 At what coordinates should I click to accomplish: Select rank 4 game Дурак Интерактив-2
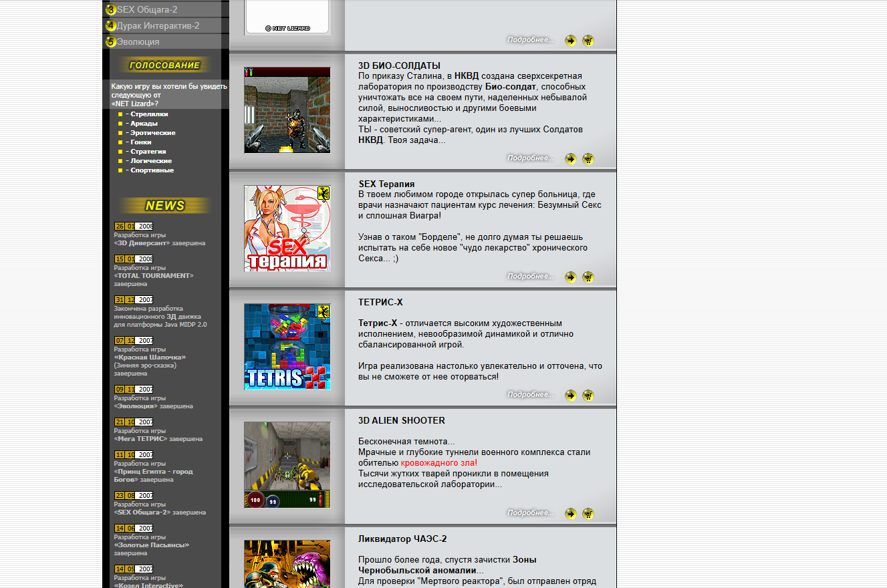pyautogui.click(x=158, y=25)
